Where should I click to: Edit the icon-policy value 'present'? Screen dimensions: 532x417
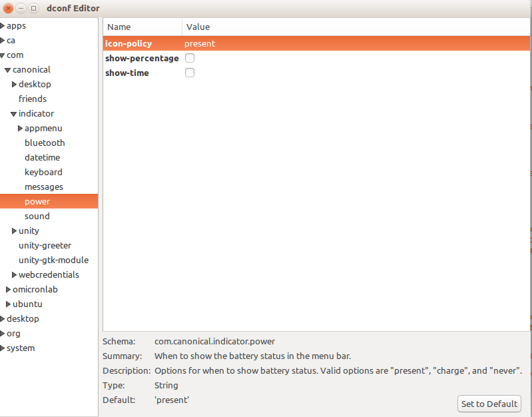pos(200,44)
